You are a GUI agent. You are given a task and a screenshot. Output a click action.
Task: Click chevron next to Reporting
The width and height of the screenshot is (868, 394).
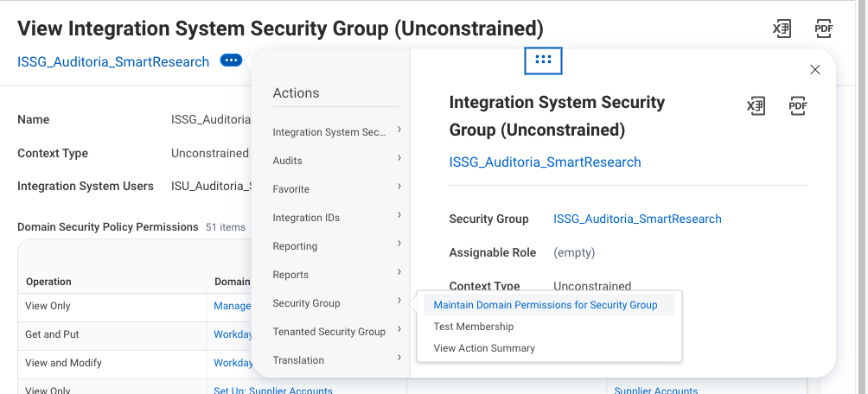pyautogui.click(x=399, y=244)
